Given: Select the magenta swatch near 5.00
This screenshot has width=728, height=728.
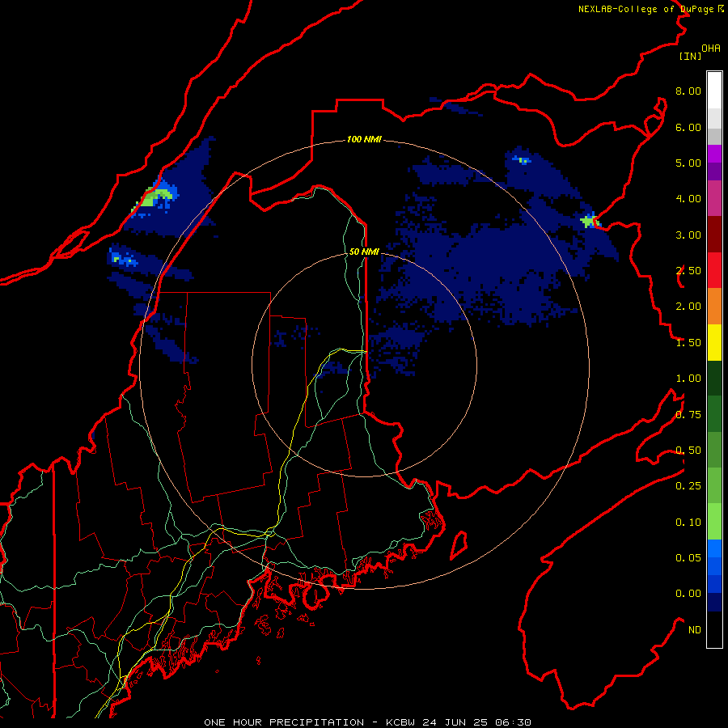Looking at the screenshot, I should click(714, 154).
